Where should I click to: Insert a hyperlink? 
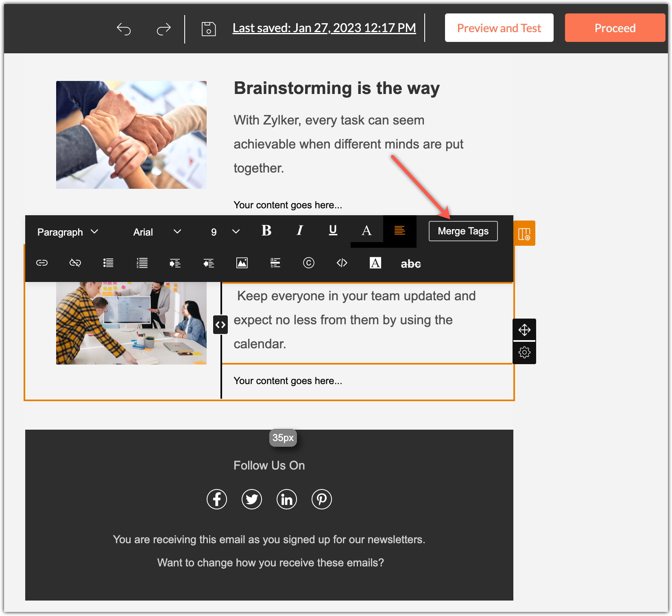point(42,263)
